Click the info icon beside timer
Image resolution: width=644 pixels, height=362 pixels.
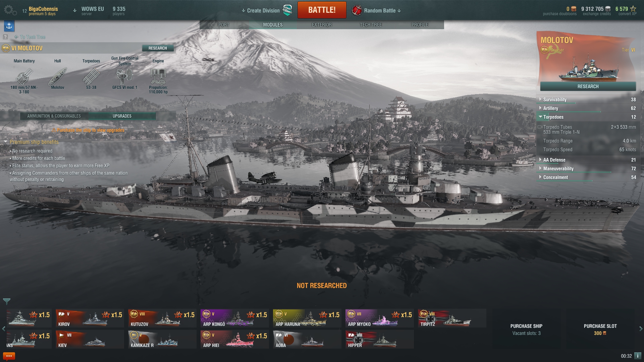[x=638, y=356]
